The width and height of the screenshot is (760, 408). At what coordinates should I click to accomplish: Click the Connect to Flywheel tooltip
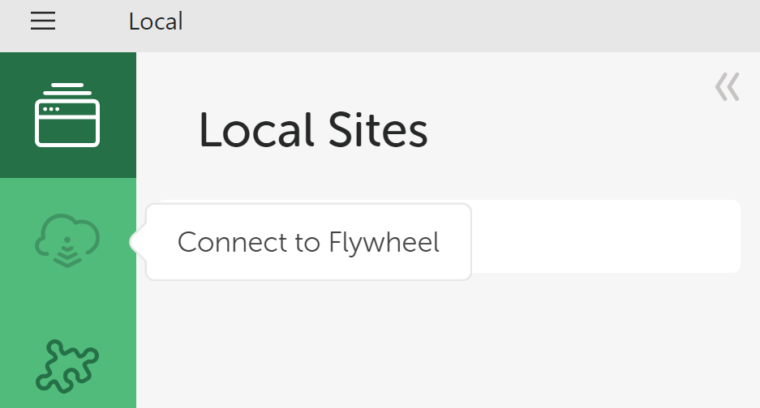(x=308, y=242)
